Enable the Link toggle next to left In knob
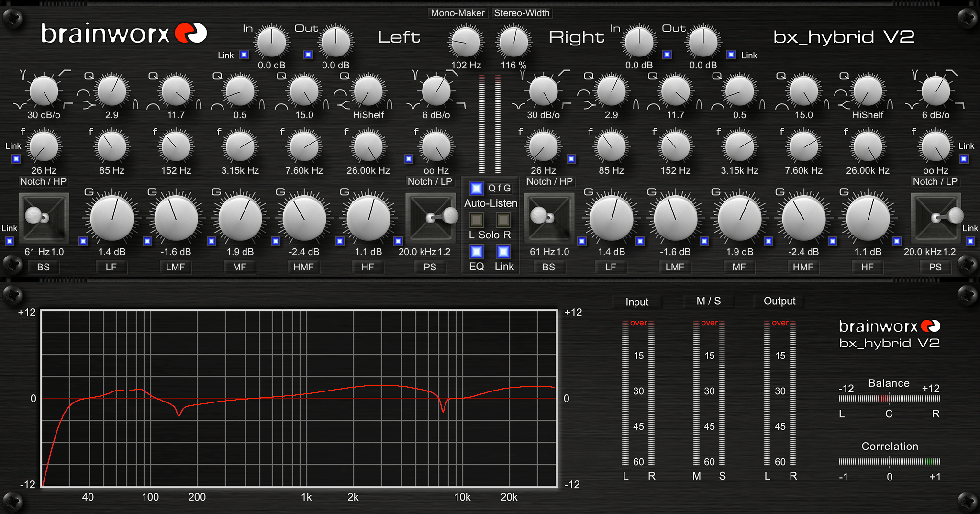Viewport: 980px width, 514px height. (244, 55)
